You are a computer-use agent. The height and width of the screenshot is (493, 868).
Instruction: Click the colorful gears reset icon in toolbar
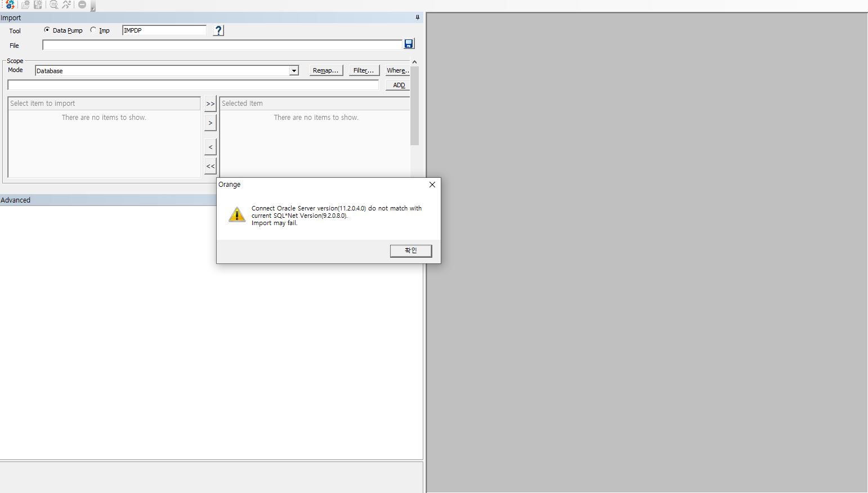(10, 5)
